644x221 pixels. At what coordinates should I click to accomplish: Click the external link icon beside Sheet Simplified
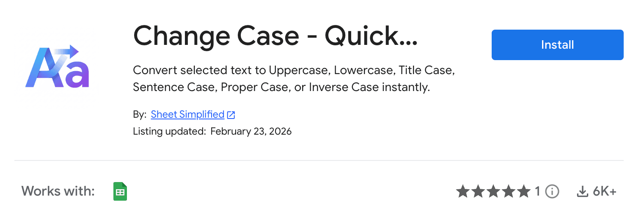(231, 115)
